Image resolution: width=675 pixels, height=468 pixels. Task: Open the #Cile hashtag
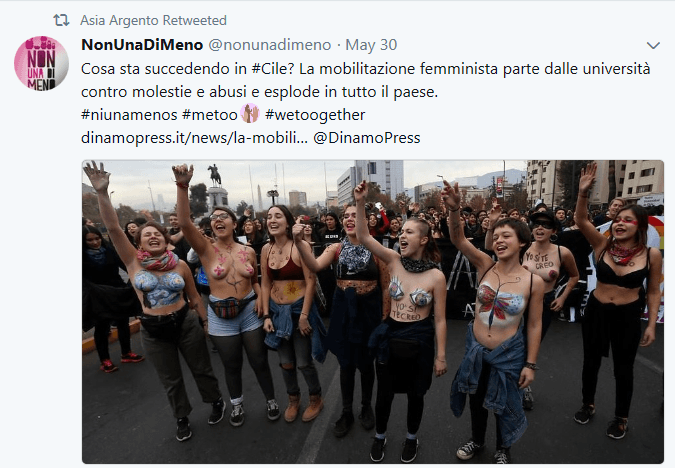[269, 69]
